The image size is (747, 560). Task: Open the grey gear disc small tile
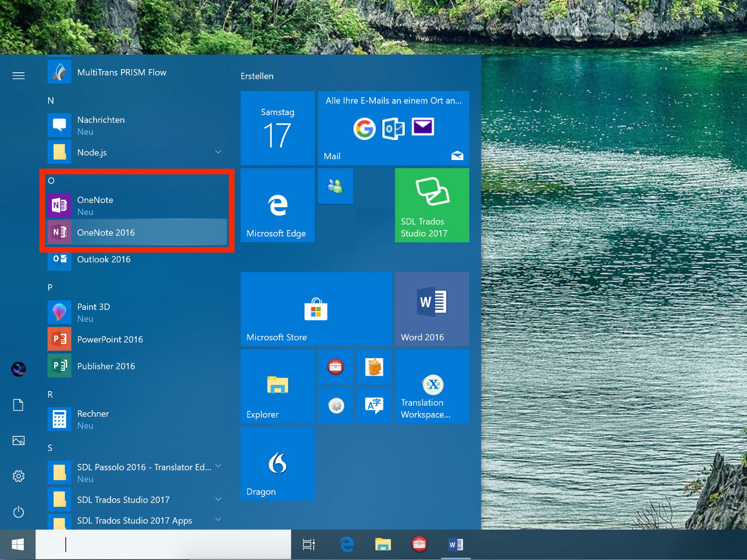coord(335,406)
